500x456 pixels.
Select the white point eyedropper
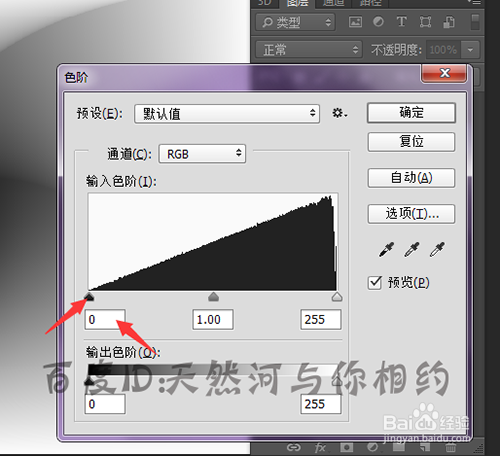(x=437, y=250)
